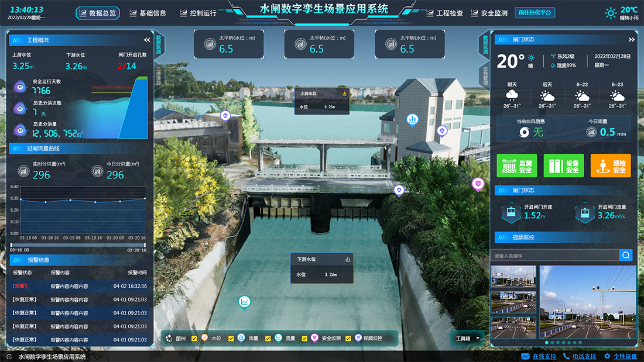Disable the 视频监控 legend checkbox
644x362 pixels.
coord(348,338)
